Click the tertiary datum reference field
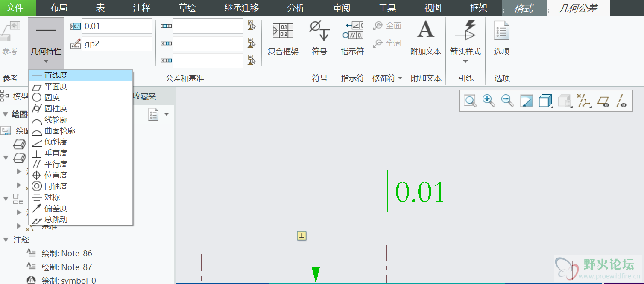The height and width of the screenshot is (284, 644). click(208, 61)
